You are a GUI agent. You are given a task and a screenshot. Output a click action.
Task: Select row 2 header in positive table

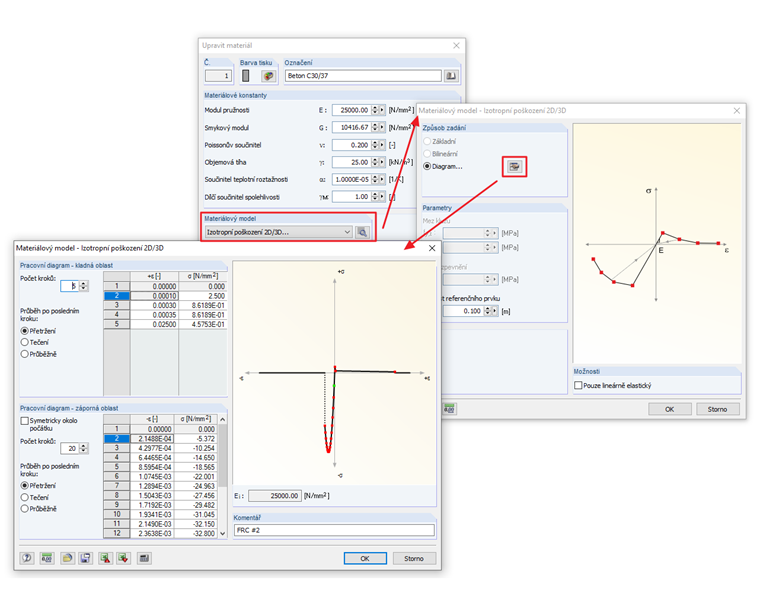(117, 296)
